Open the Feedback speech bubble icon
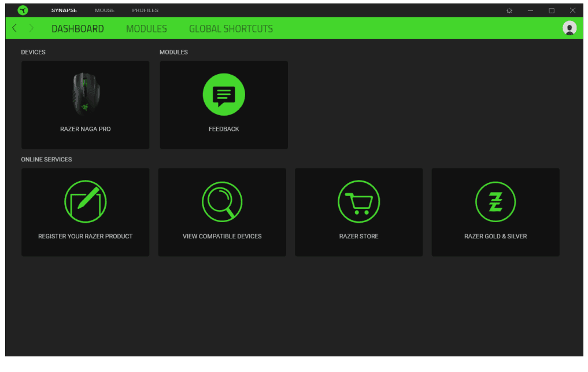Viewport: 588px width, 372px height. [224, 95]
